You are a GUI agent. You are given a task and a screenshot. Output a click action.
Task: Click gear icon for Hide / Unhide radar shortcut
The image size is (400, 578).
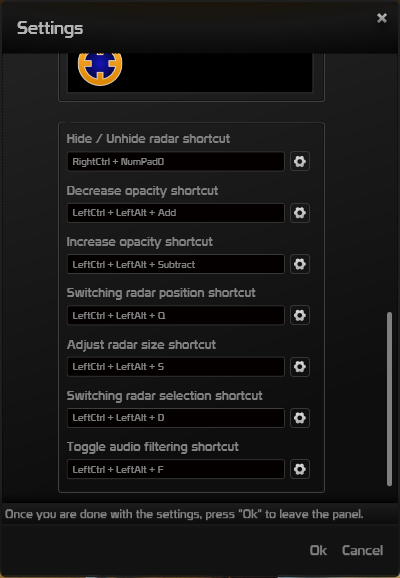point(300,161)
